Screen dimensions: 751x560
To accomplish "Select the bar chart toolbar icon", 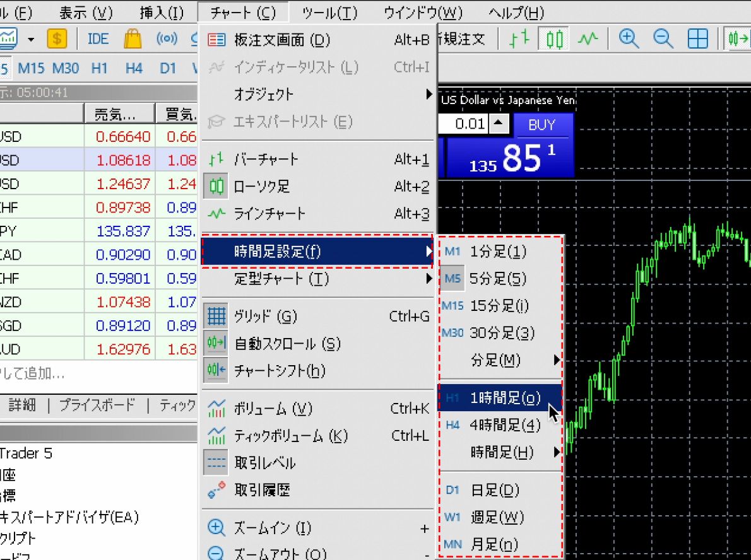I will pyautogui.click(x=519, y=39).
